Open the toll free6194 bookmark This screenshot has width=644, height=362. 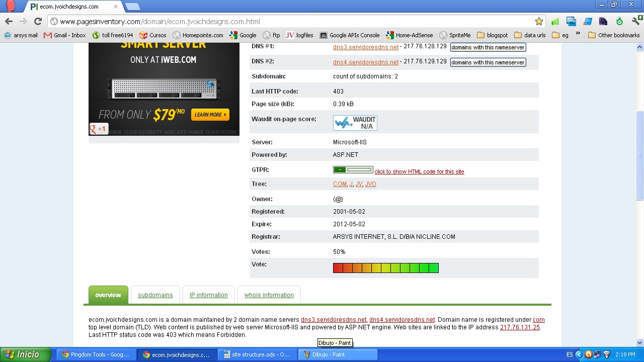[113, 35]
